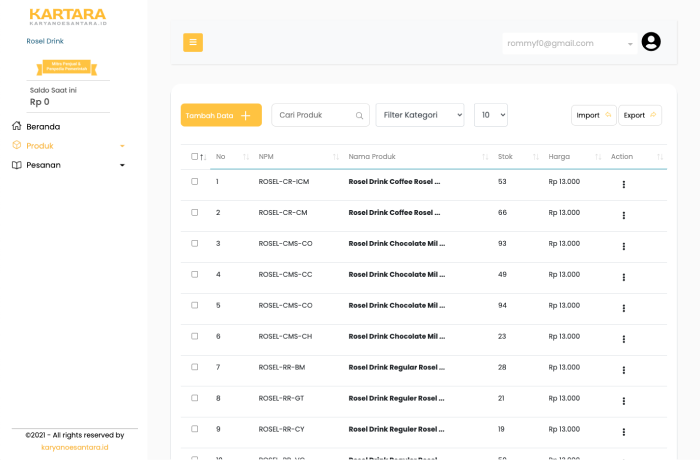The image size is (700, 460).
Task: Click the Saldo Saat ini Rp 0 balance
Action: coord(53,96)
